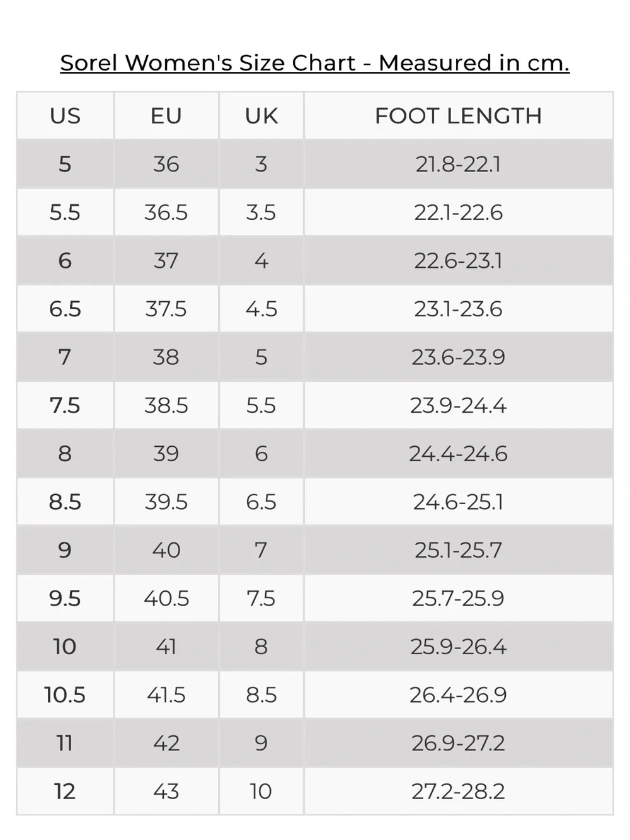Click foot length 22.6-23.1 cell

[459, 261]
